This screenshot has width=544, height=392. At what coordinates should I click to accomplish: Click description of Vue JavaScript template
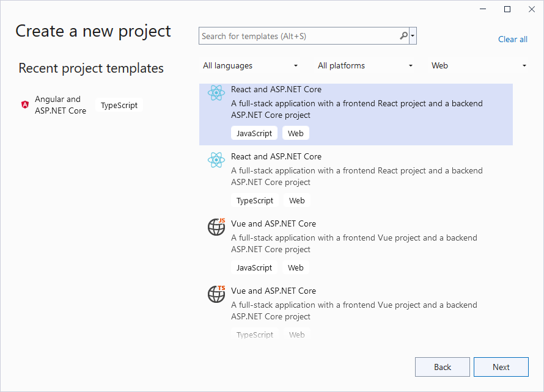click(355, 243)
